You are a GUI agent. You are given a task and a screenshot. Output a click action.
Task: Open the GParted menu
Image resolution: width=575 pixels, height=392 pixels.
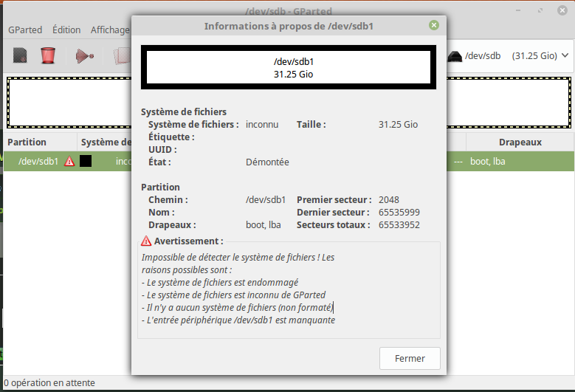[25, 30]
